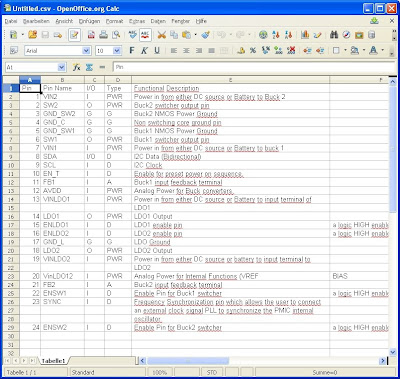Expand the Arial font name dropdown
Screen dimensions: 400x379
coord(86,51)
